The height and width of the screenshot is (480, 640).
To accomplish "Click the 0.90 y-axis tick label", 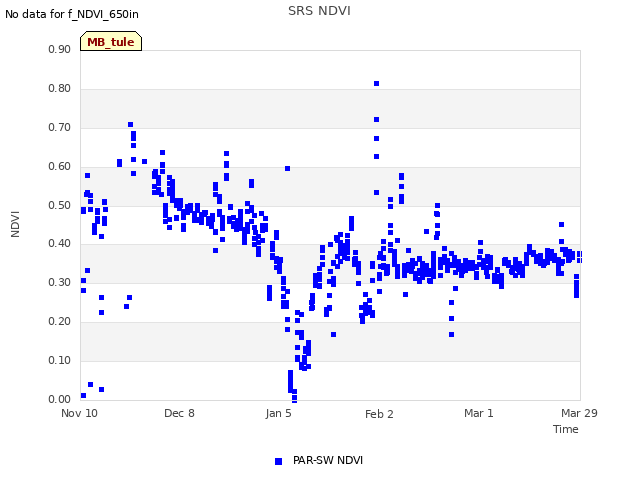I will [x=60, y=49].
